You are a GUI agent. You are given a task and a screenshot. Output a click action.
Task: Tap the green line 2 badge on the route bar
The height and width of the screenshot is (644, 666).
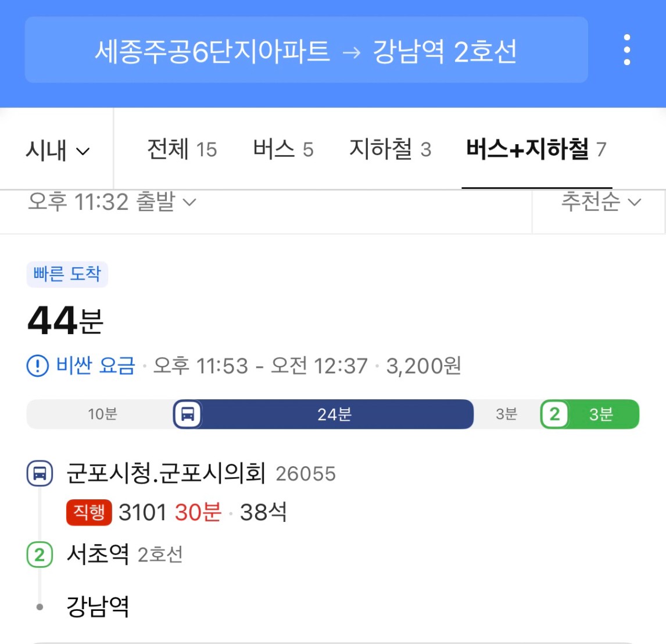coord(554,414)
